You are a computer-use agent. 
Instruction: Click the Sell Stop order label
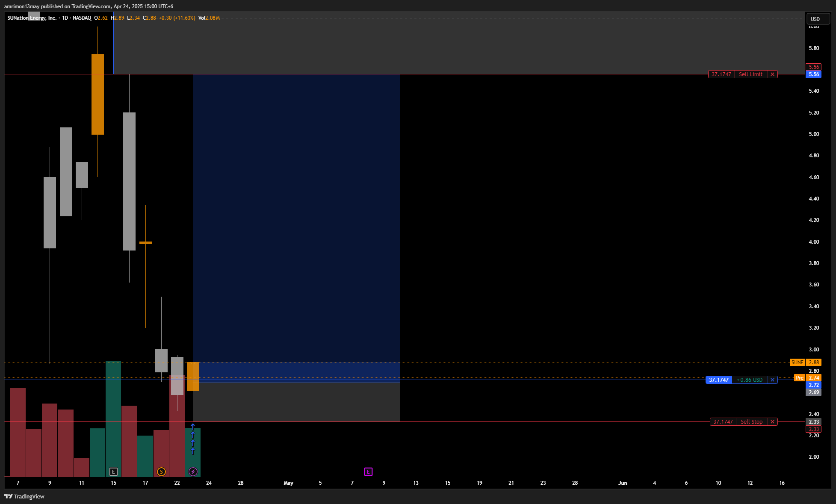click(751, 421)
